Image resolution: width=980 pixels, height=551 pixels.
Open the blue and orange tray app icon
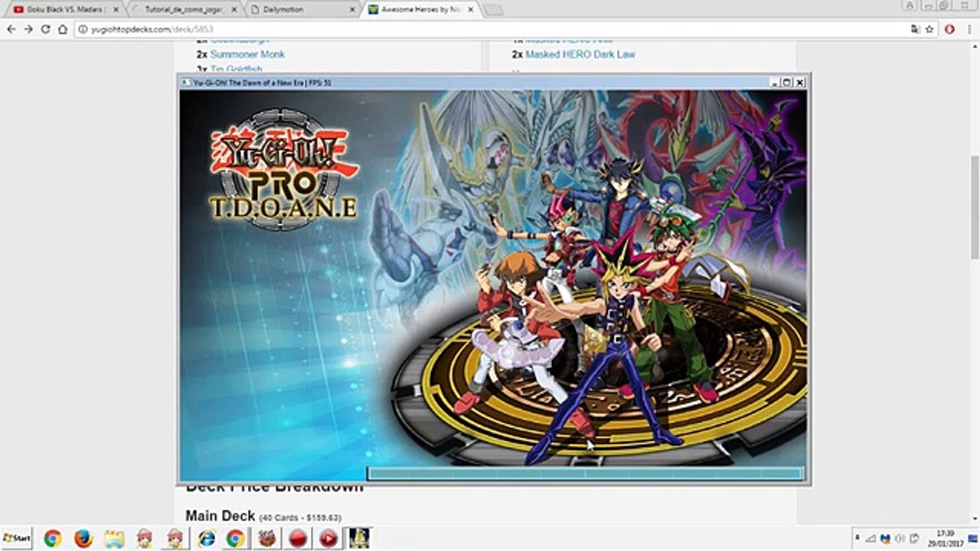[886, 538]
